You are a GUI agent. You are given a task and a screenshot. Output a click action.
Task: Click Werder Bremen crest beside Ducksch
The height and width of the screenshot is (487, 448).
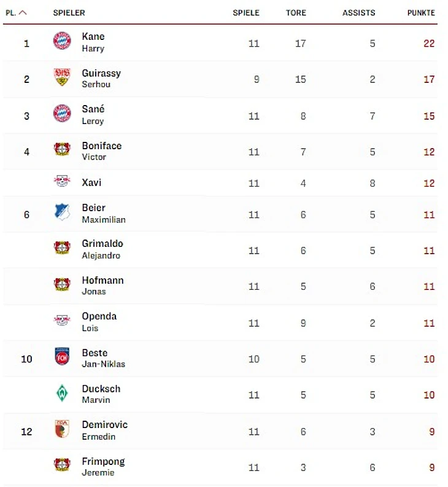[62, 393]
